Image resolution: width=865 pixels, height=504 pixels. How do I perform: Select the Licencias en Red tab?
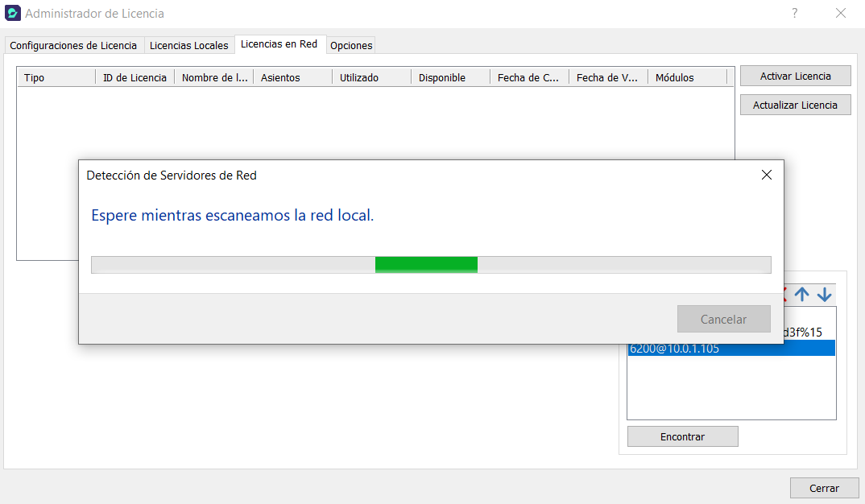pos(279,44)
